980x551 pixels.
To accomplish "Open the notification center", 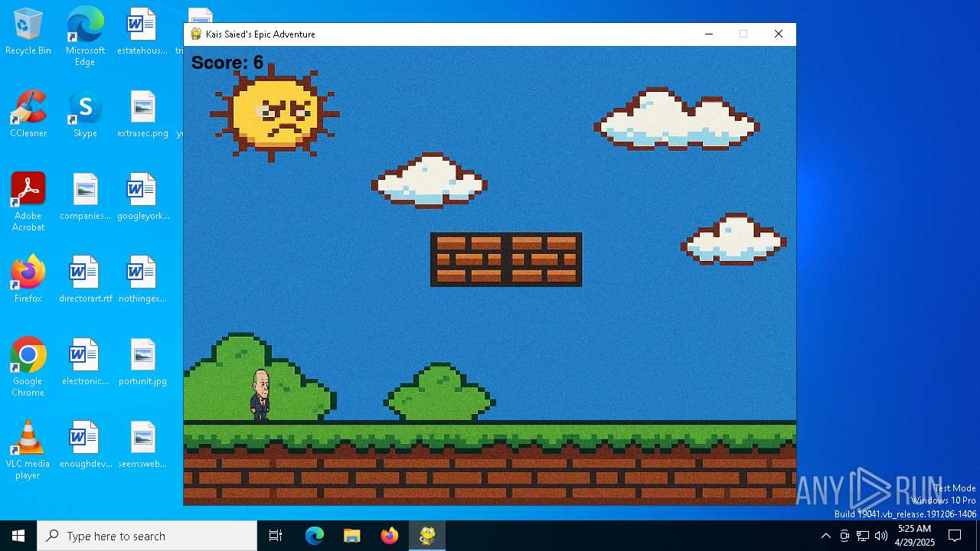I will (955, 536).
